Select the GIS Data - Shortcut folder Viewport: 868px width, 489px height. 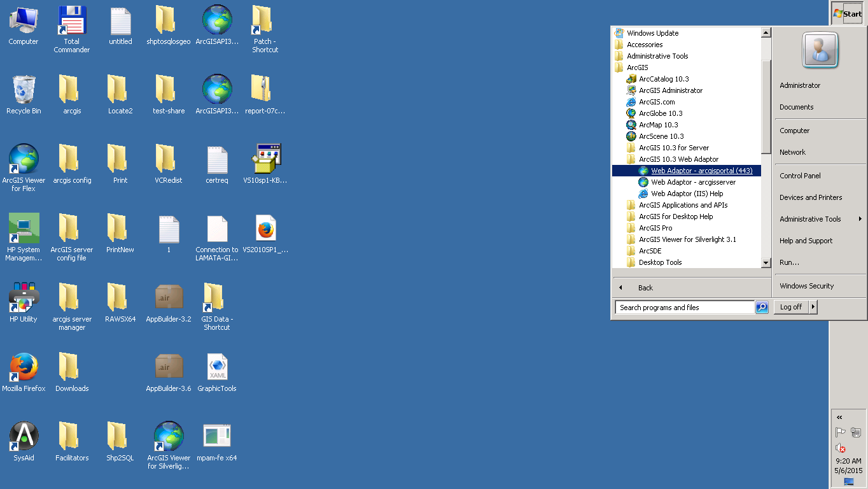click(217, 307)
